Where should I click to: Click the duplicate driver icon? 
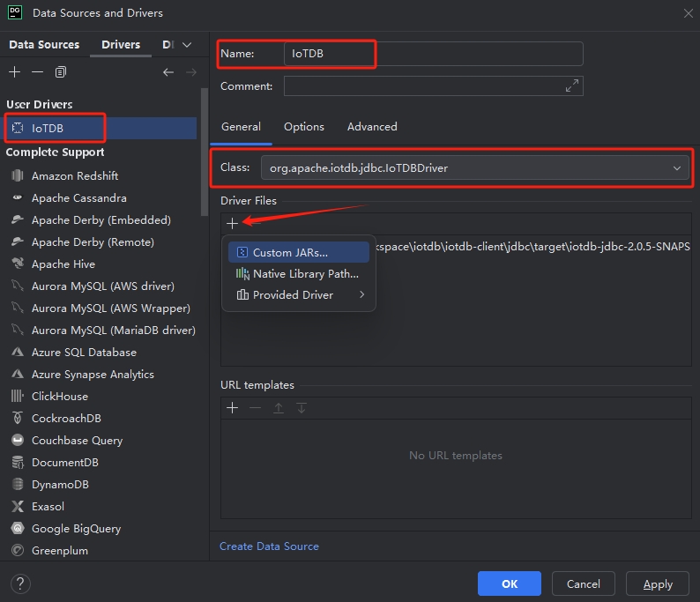coord(61,72)
